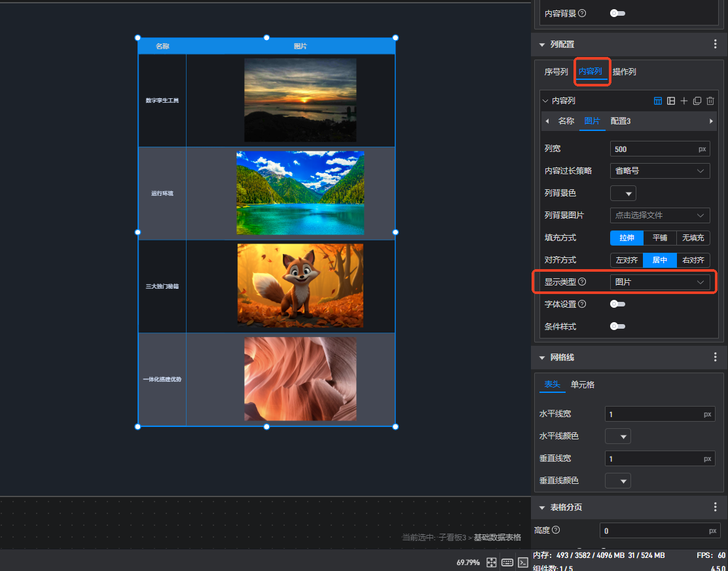The width and height of the screenshot is (728, 571).
Task: Open keyboard shortcuts icon in status bar
Action: coord(507,562)
